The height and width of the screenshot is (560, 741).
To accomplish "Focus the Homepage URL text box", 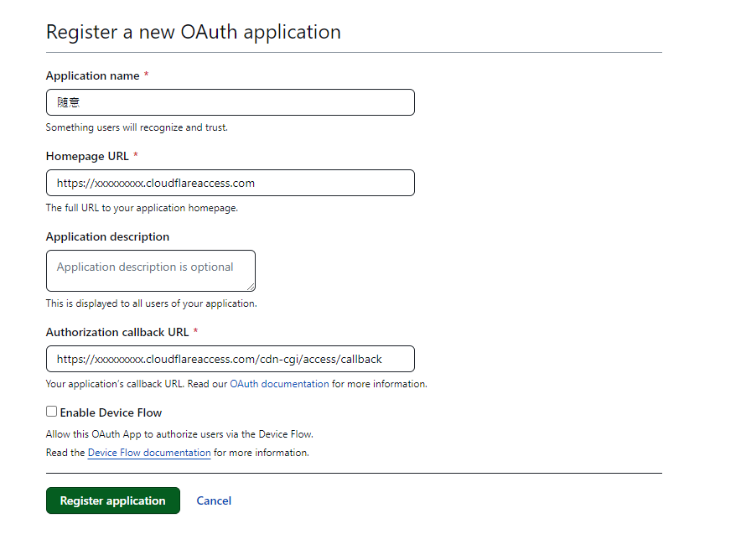I will tap(230, 183).
